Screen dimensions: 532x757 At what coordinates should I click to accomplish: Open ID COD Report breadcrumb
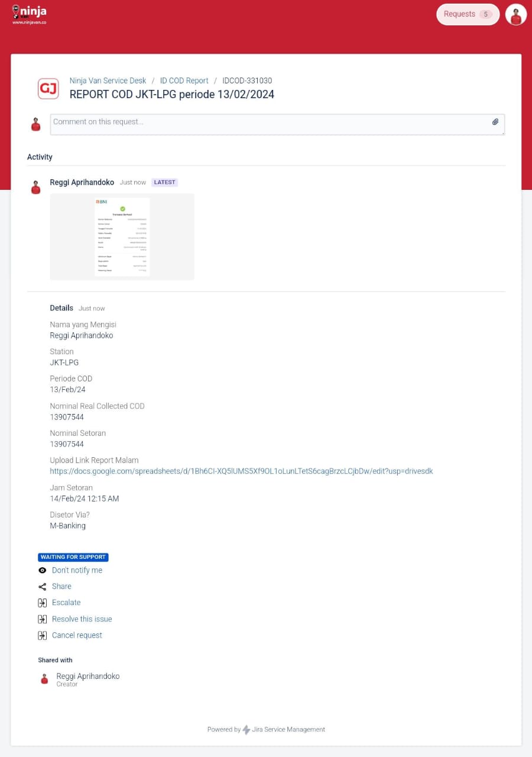pyautogui.click(x=184, y=80)
